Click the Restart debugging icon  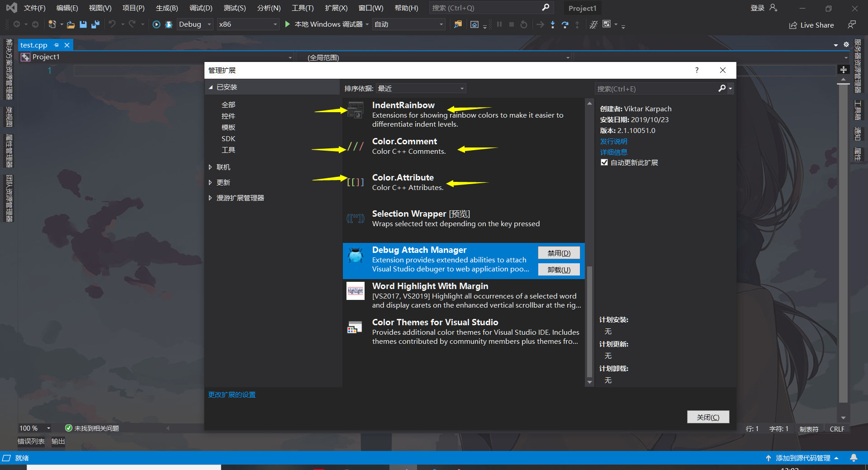pyautogui.click(x=524, y=24)
